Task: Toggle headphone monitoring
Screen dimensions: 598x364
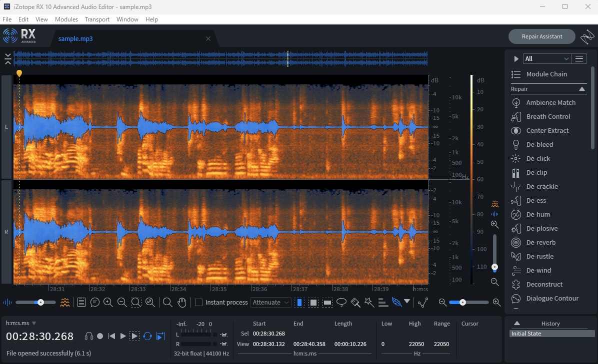Action: click(x=88, y=336)
